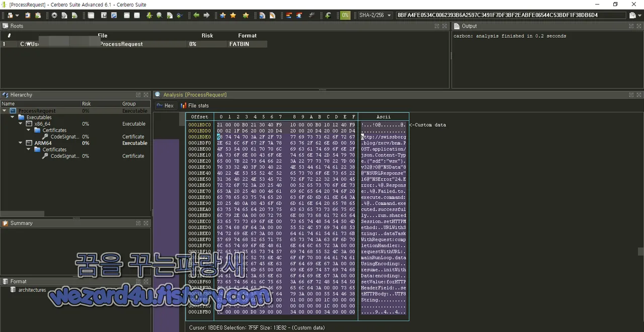Collapse the ProcessRequest root tree node
Image resolution: width=644 pixels, height=332 pixels.
click(x=5, y=111)
